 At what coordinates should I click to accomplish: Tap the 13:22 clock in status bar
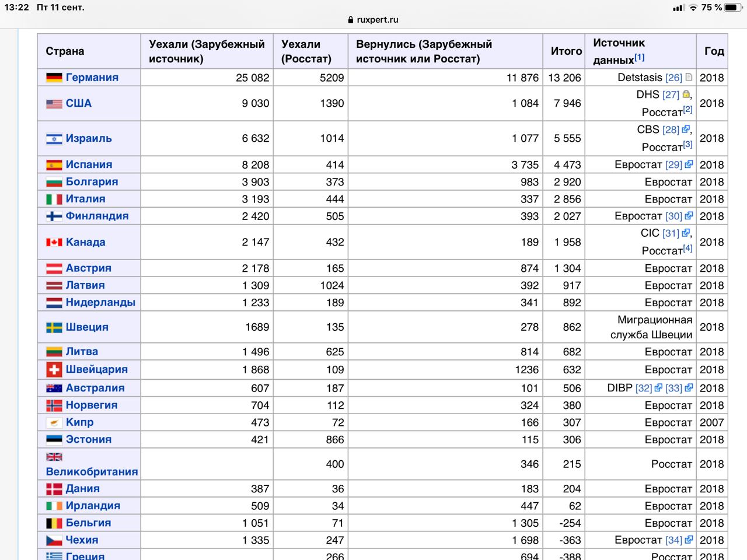click(16, 8)
